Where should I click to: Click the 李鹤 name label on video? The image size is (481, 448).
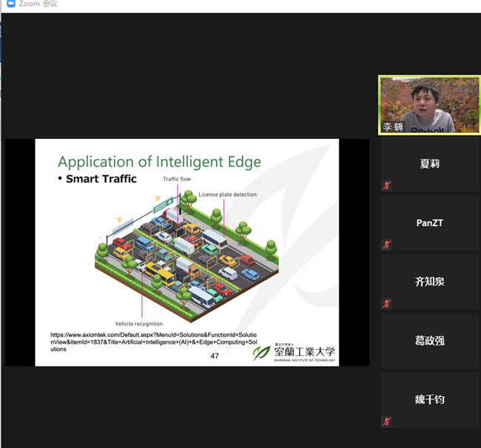pyautogui.click(x=391, y=127)
